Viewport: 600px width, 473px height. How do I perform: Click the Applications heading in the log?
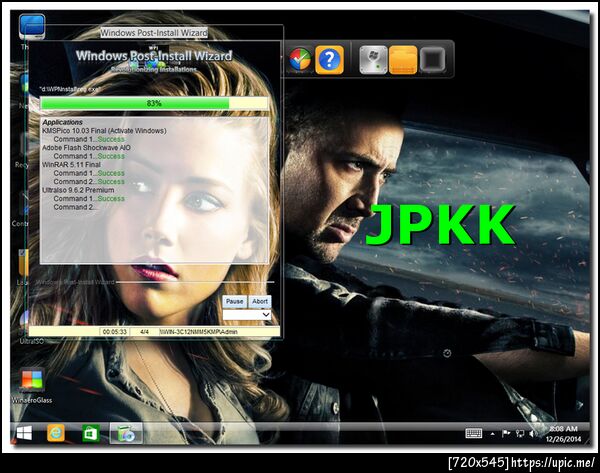[x=62, y=122]
